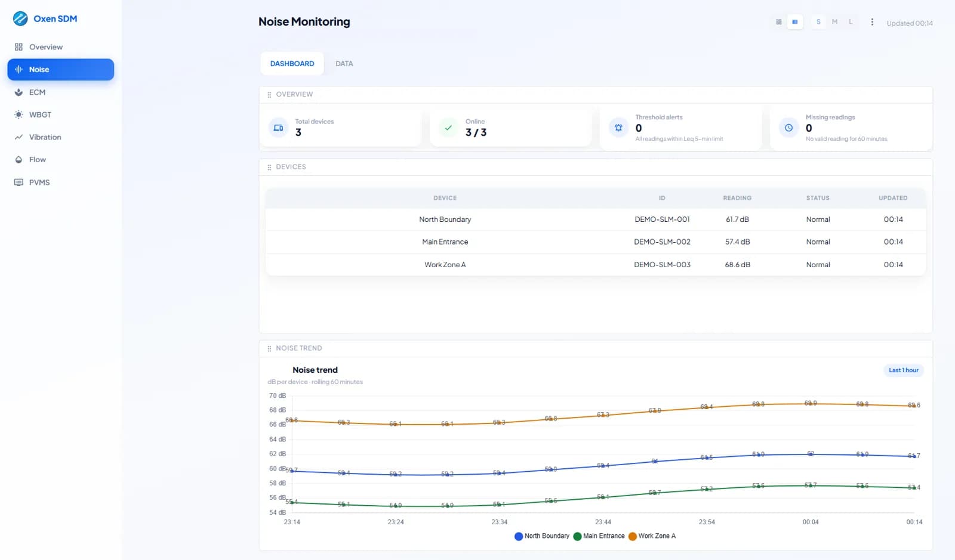
Task: Open the PVMS display icon
Action: coord(19,182)
